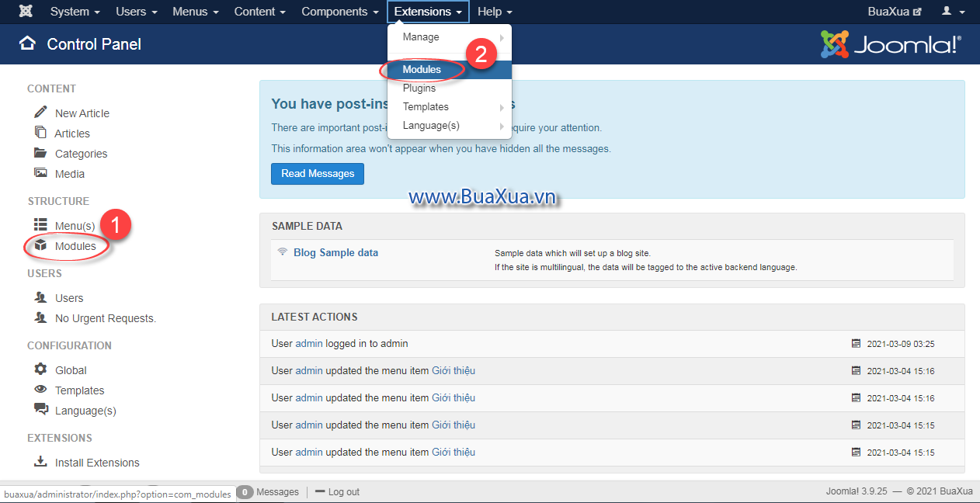Click the Read Messages button
Image resolution: width=980 pixels, height=503 pixels.
click(318, 174)
